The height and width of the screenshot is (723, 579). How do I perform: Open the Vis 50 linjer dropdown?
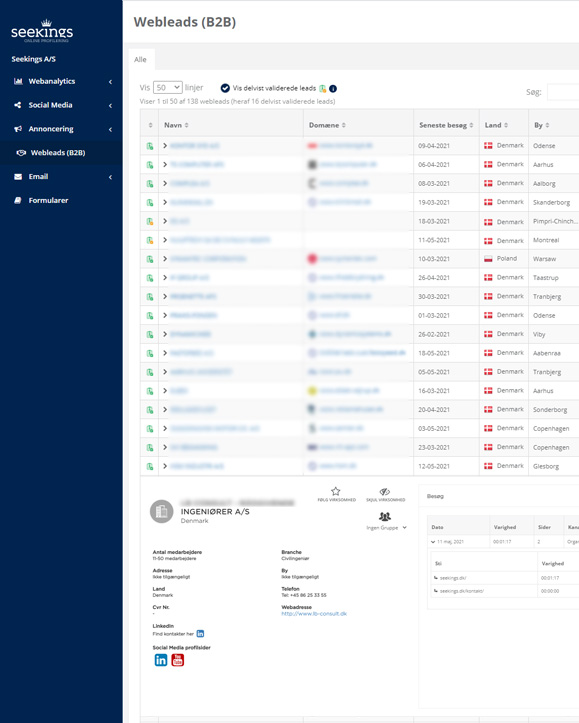click(x=168, y=88)
